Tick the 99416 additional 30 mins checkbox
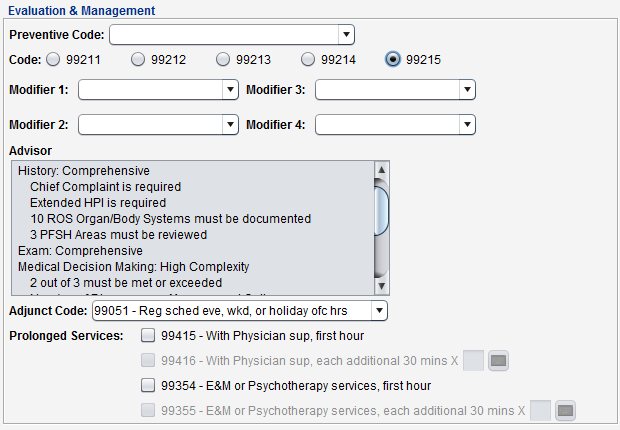 [x=148, y=360]
